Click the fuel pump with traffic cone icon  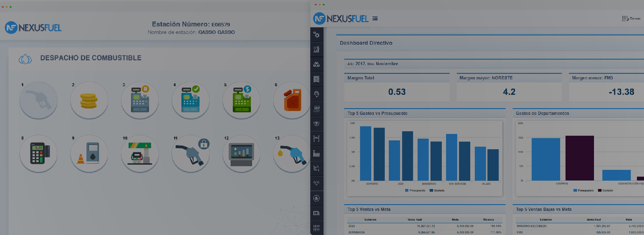pyautogui.click(x=89, y=154)
